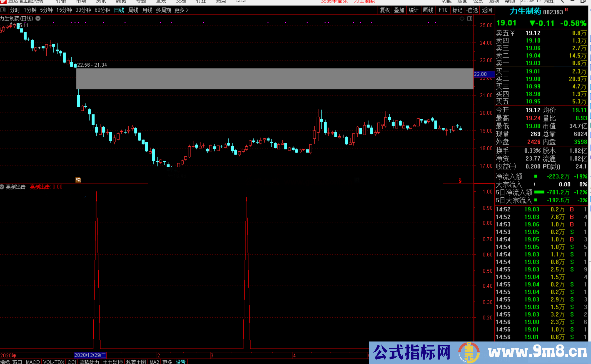Click the gray price-range rectangle on chart
The width and height of the screenshot is (591, 364).
point(275,79)
